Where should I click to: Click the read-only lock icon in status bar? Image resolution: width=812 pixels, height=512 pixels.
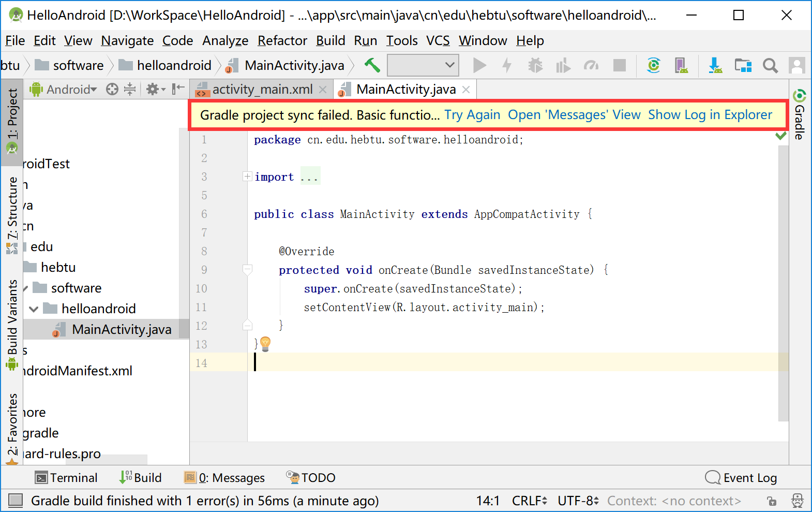772,501
